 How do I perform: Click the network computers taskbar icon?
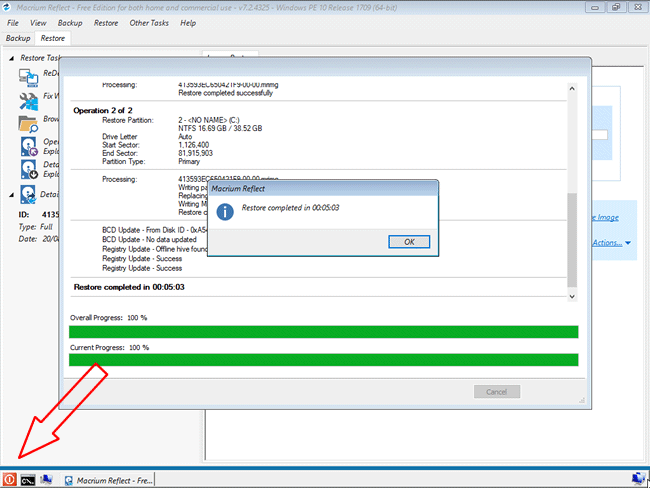point(46,480)
